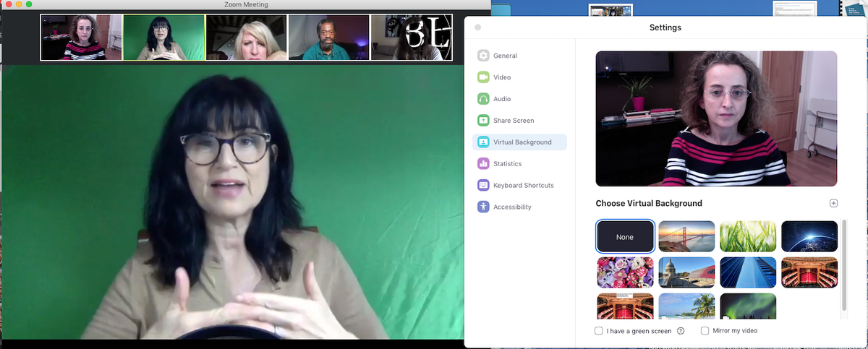Choose the colorful flowers background
This screenshot has height=349, width=868.
pyautogui.click(x=625, y=272)
